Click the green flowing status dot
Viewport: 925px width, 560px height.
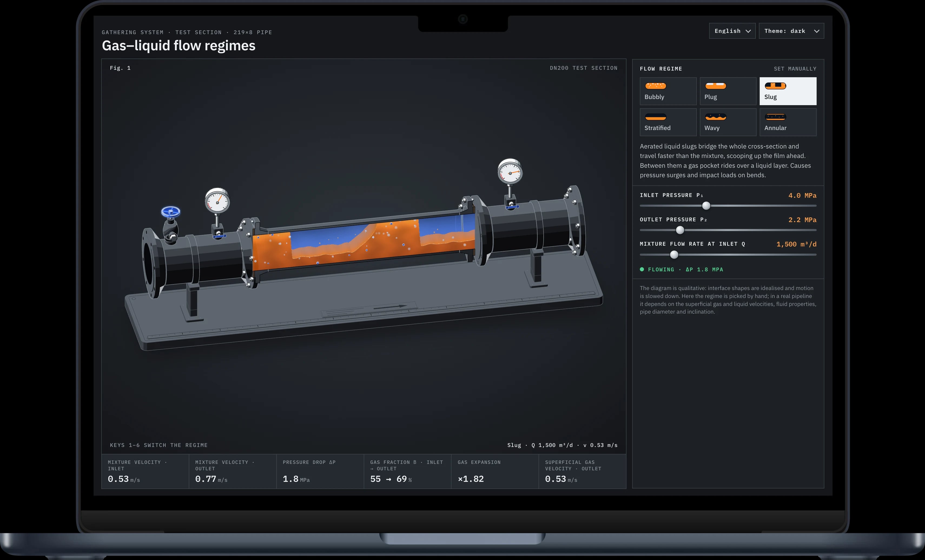point(642,269)
